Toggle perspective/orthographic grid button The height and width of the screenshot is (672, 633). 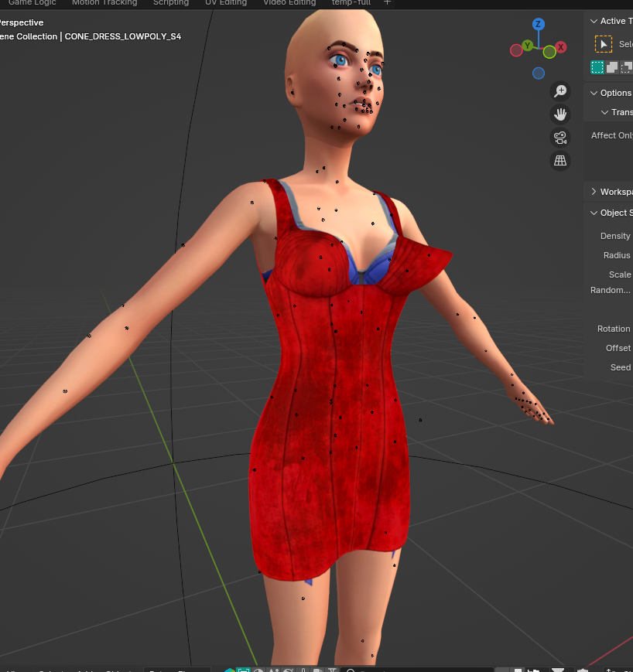pos(560,161)
